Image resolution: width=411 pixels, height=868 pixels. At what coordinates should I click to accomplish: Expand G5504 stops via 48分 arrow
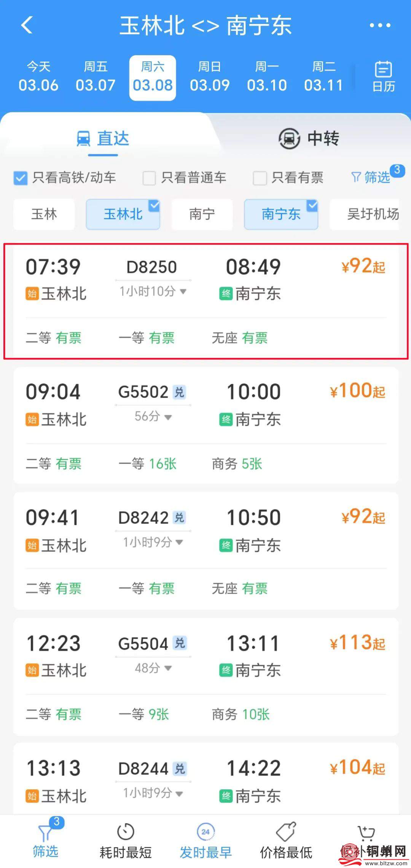point(168,668)
